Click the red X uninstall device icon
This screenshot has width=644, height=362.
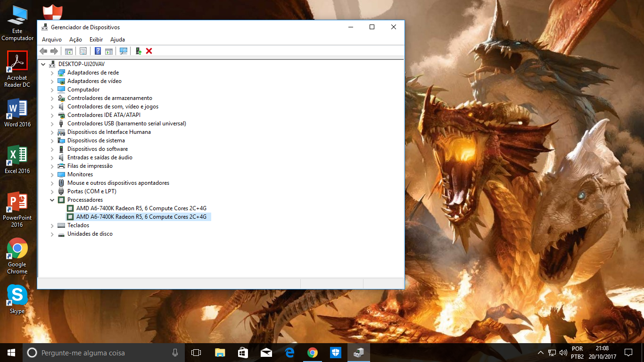[149, 51]
